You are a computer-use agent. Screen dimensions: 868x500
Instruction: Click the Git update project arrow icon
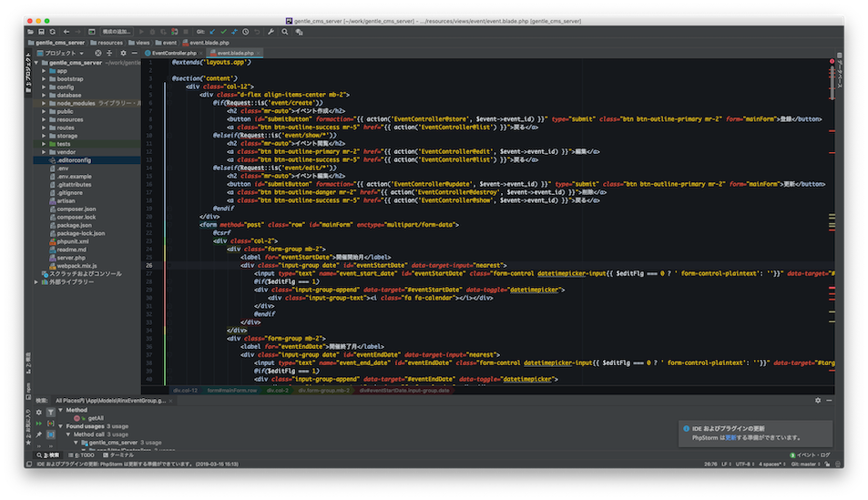click(211, 32)
